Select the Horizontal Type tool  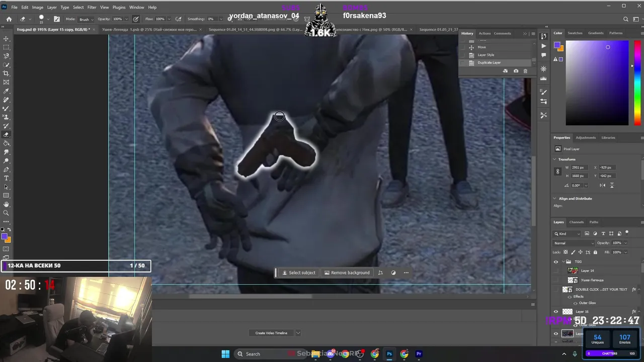click(x=6, y=178)
